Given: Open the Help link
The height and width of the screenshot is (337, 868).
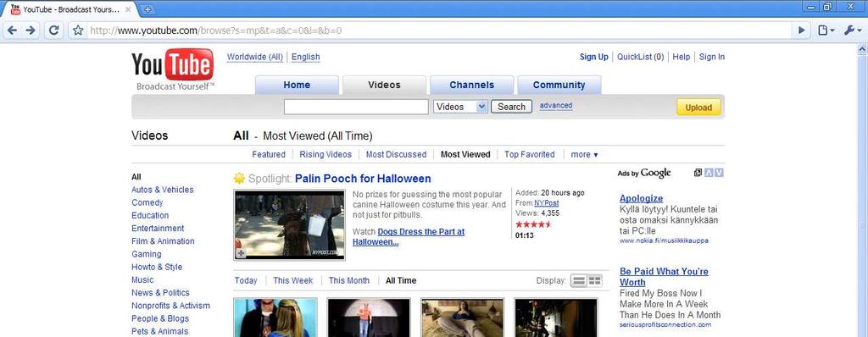Looking at the screenshot, I should [682, 57].
